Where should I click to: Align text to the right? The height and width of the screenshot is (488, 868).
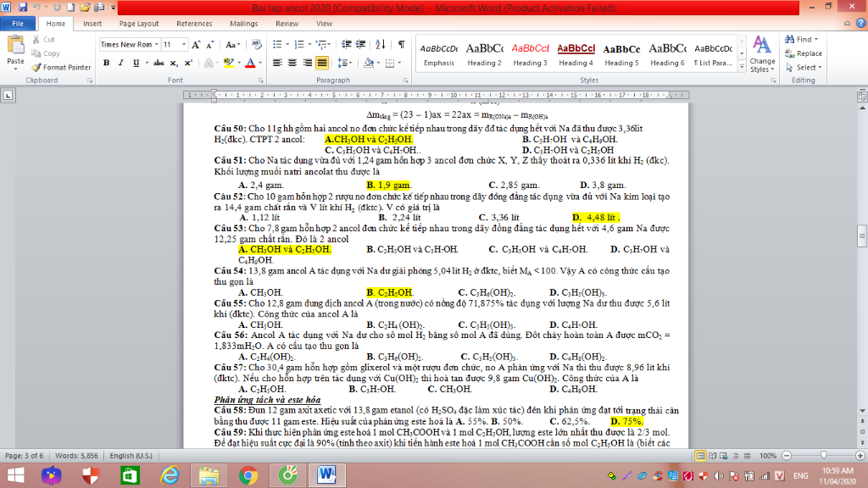coord(307,63)
